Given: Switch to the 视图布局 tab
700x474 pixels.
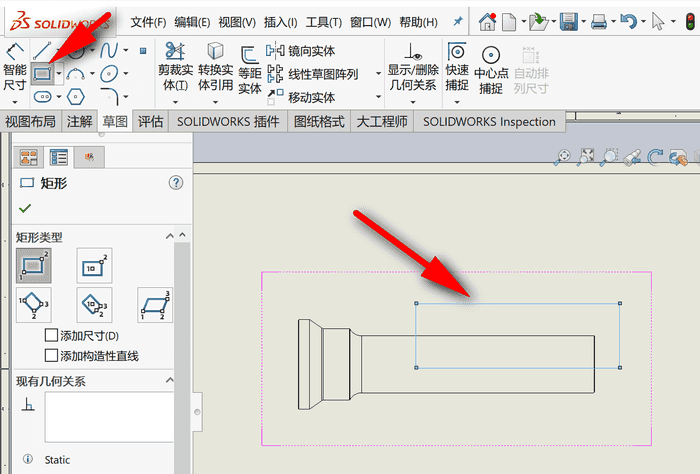Looking at the screenshot, I should [30, 121].
